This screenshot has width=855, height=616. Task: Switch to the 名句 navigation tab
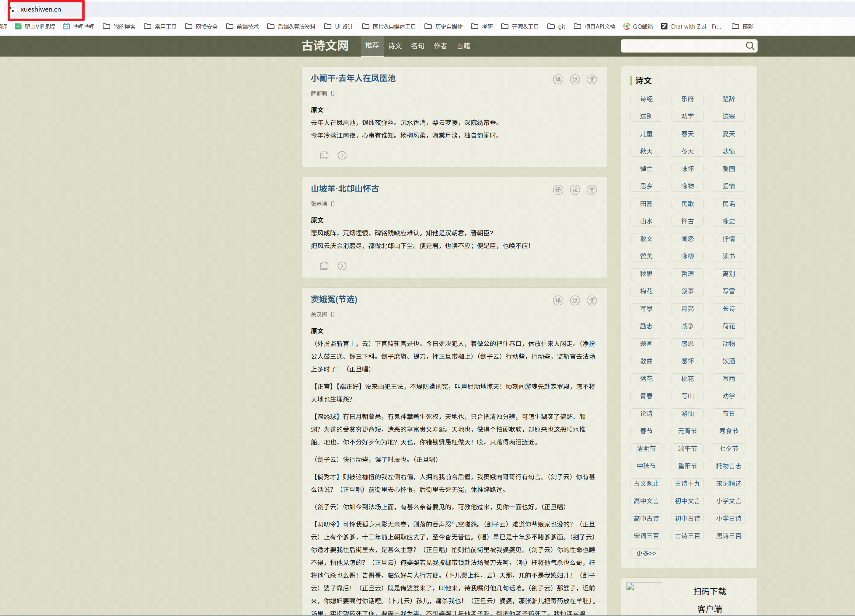tap(417, 46)
